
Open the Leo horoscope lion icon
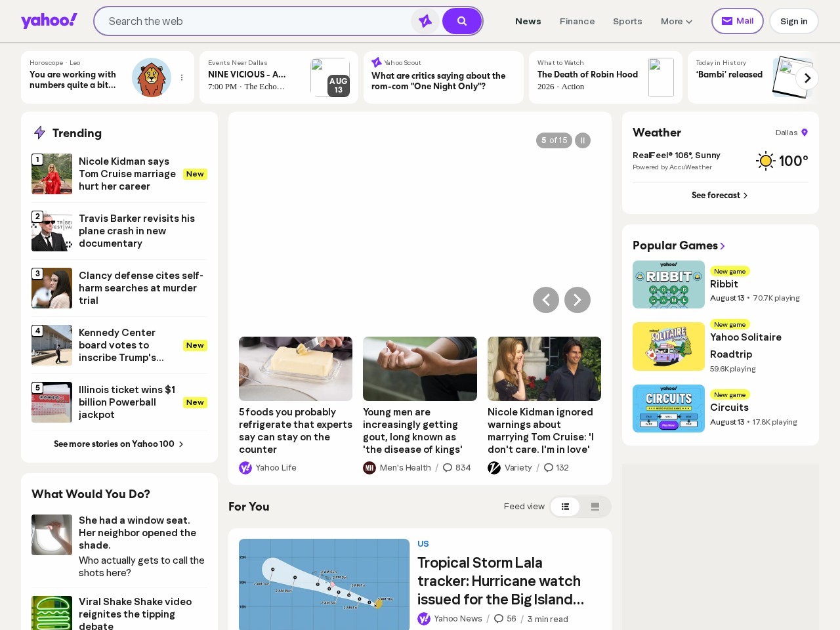pos(152,77)
